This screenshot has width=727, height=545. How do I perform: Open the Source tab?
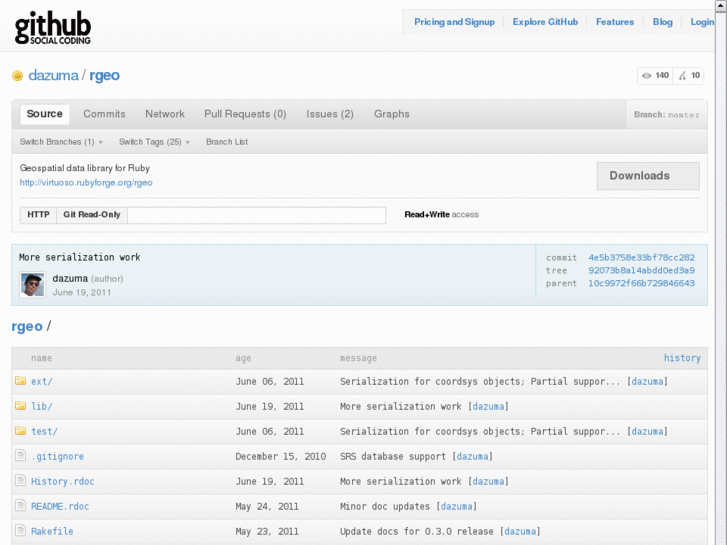pyautogui.click(x=45, y=114)
